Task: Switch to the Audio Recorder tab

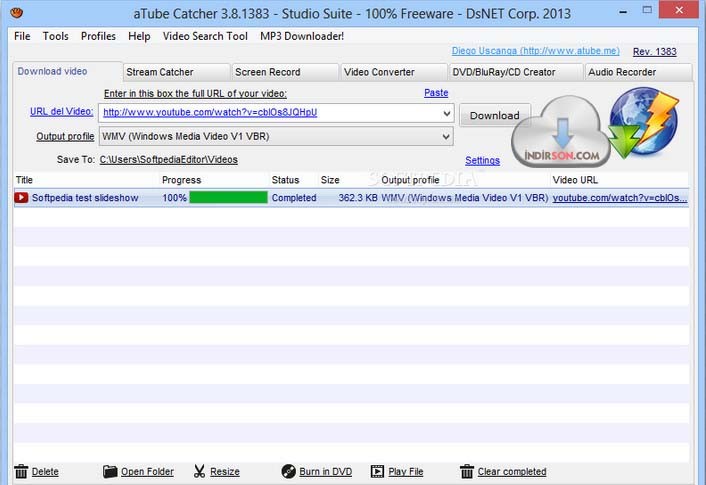Action: (x=638, y=72)
